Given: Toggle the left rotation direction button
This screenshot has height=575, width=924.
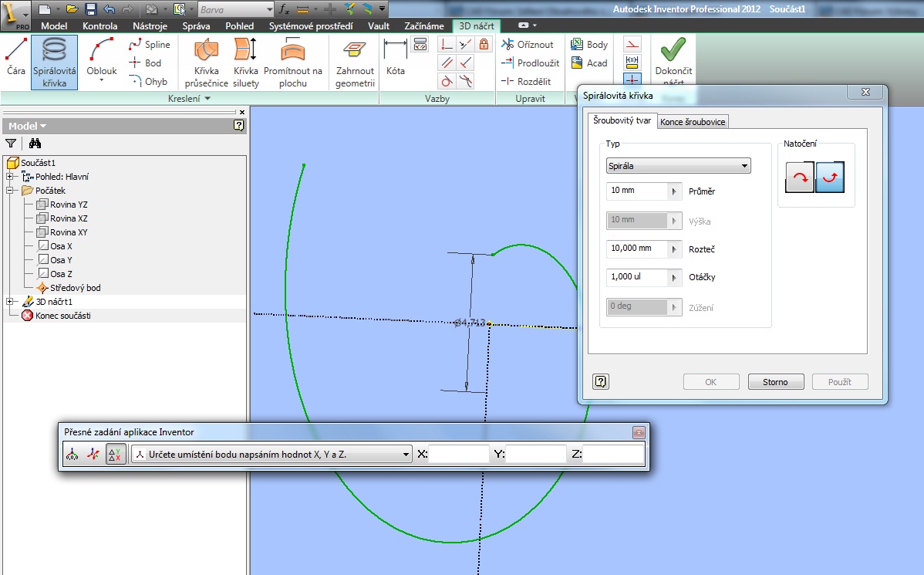Looking at the screenshot, I should click(800, 177).
